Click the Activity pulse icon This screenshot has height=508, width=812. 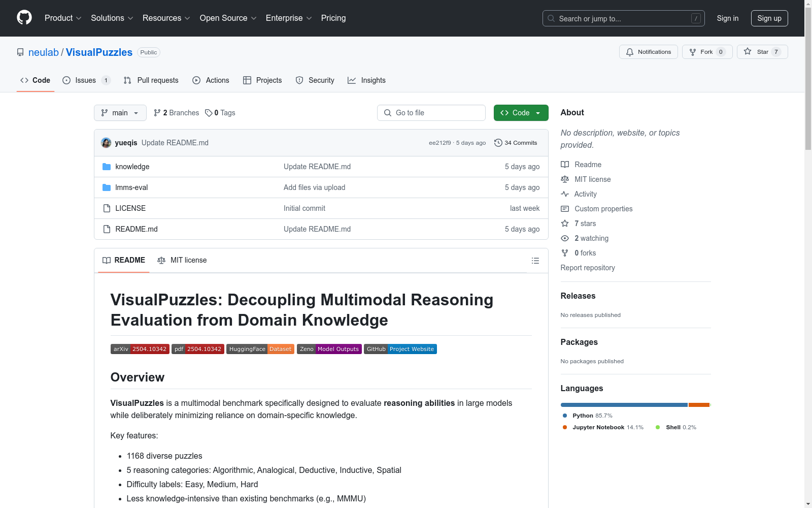[565, 194]
